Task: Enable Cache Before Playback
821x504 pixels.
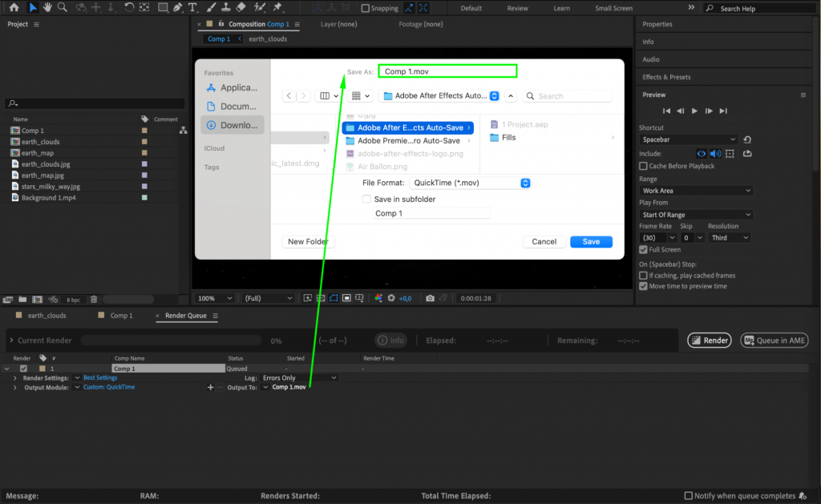Action: coord(643,167)
